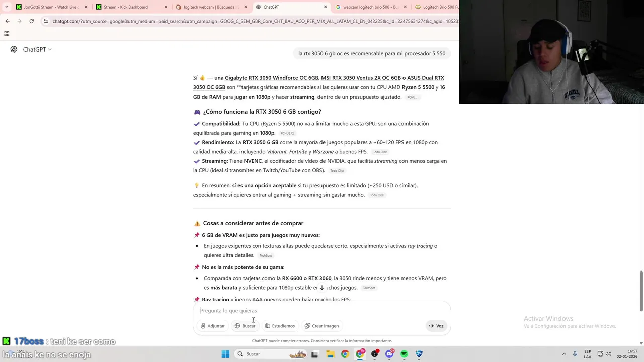Click the Adjuntar attach button
Viewport: 644px width, 362px height.
[213, 326]
